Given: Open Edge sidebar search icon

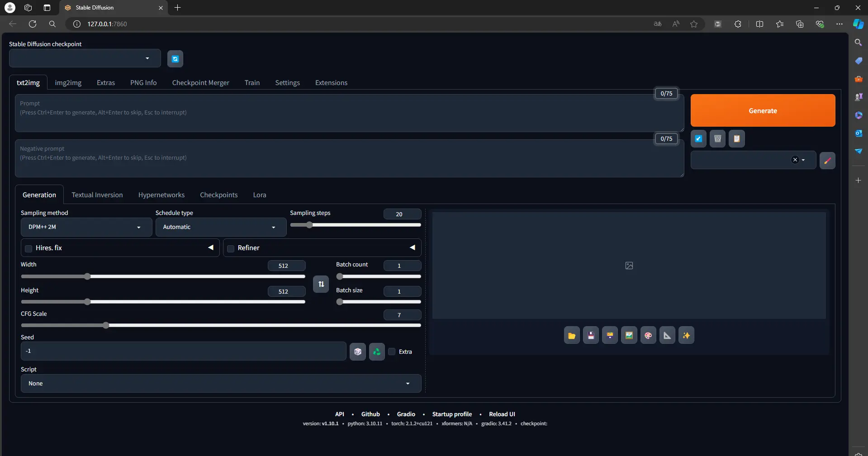Looking at the screenshot, I should tap(858, 43).
